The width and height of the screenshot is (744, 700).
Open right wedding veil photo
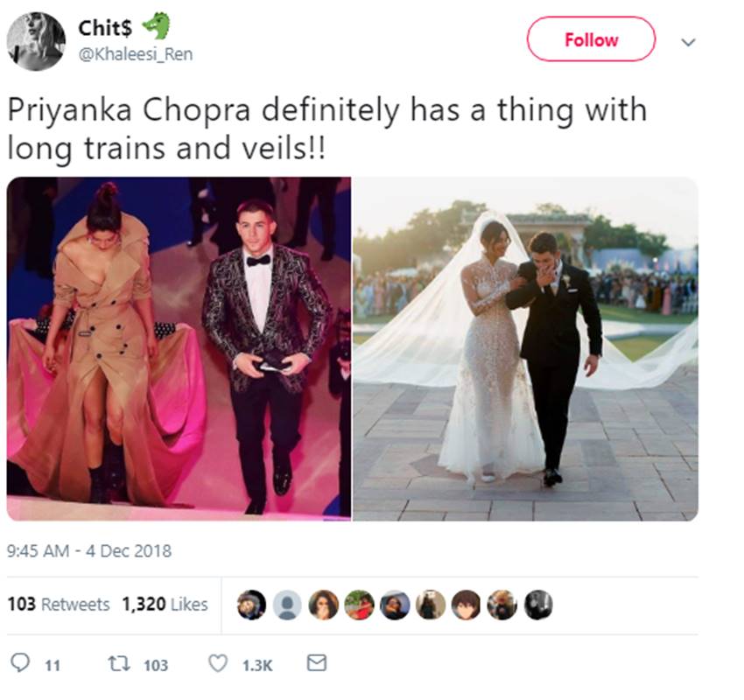tap(526, 348)
